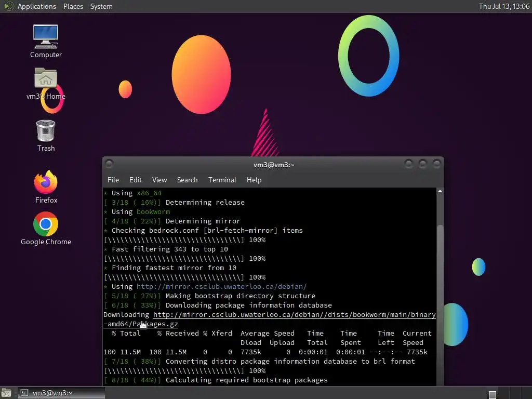Open the terminal Search menu
Viewport: 532px width, 399px height.
(187, 180)
